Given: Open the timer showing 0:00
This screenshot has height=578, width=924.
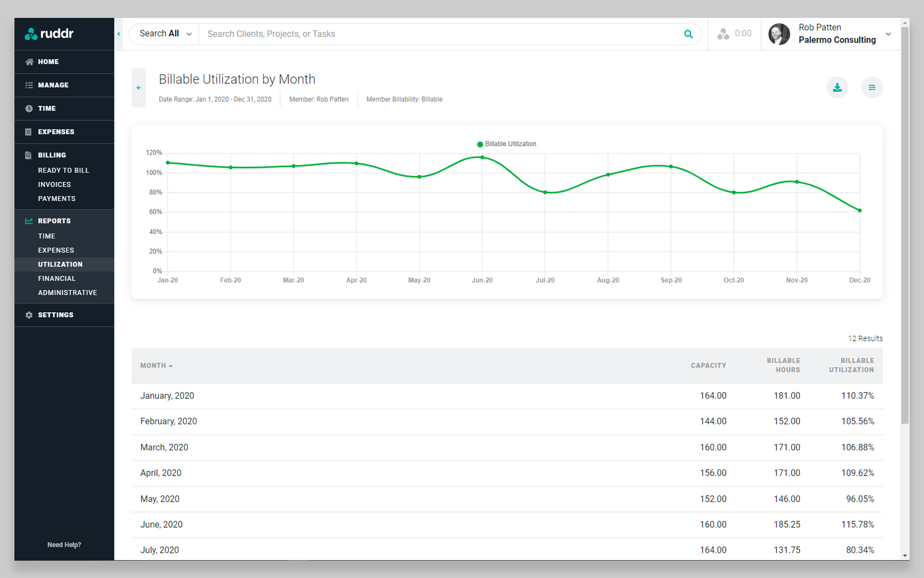Looking at the screenshot, I should click(733, 34).
